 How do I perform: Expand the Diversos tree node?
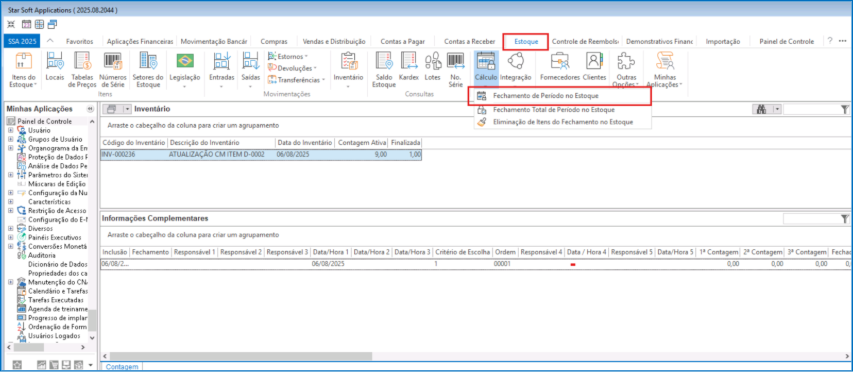10,229
